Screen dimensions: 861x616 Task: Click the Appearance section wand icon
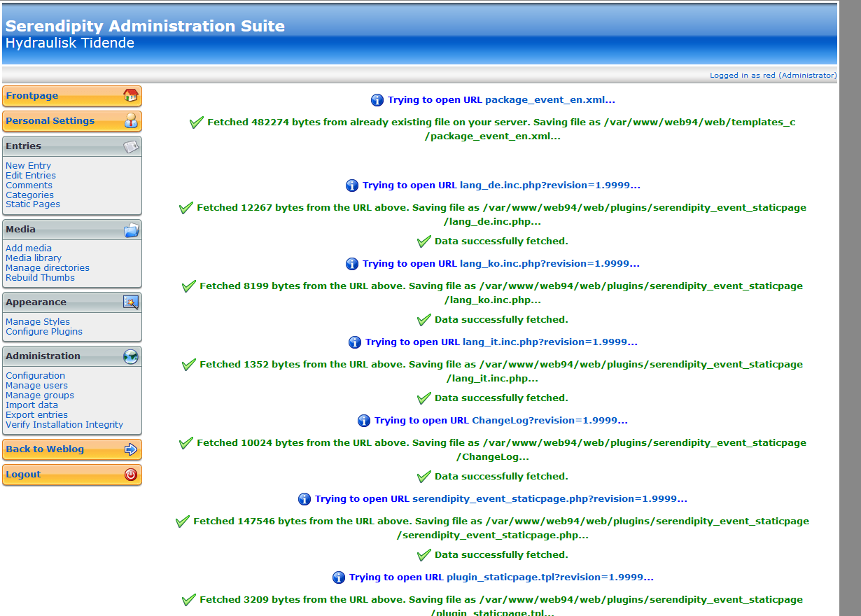[x=131, y=302]
